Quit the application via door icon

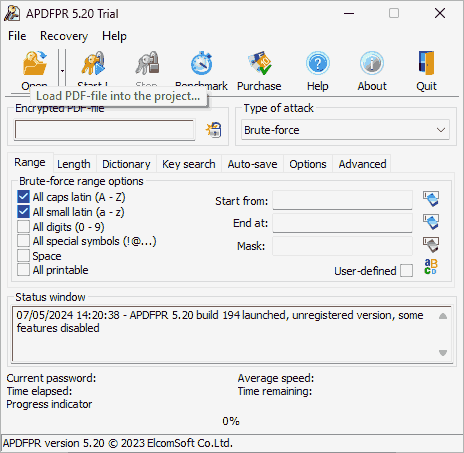coord(426,63)
